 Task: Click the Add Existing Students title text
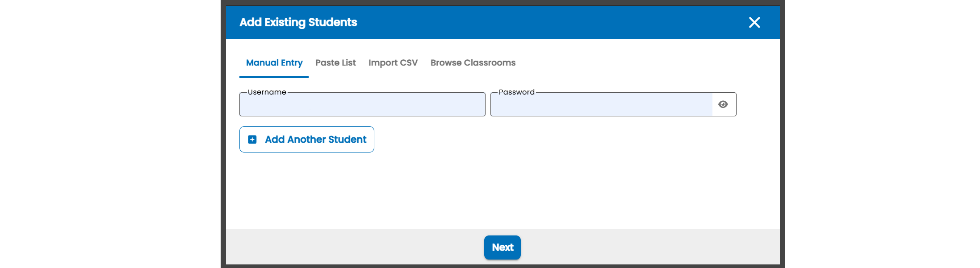(298, 22)
